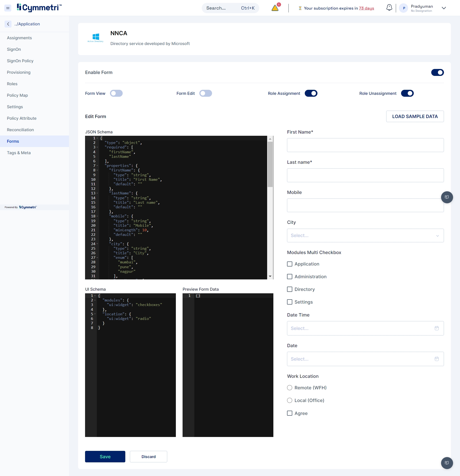Collapse the properties block in JSON Schema
Image resolution: width=460 pixels, height=476 pixels.
pyautogui.click(x=98, y=166)
